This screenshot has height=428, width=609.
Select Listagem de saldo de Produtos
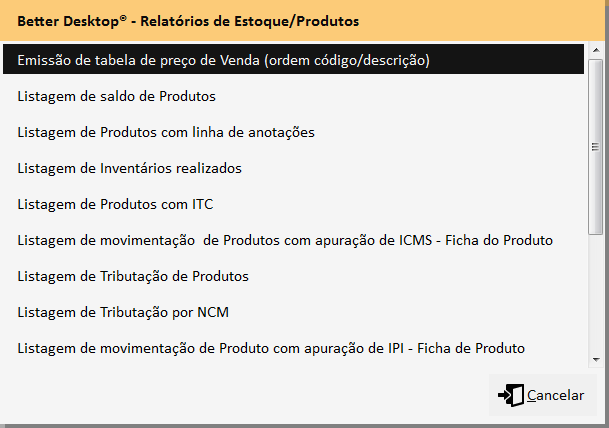point(117,97)
